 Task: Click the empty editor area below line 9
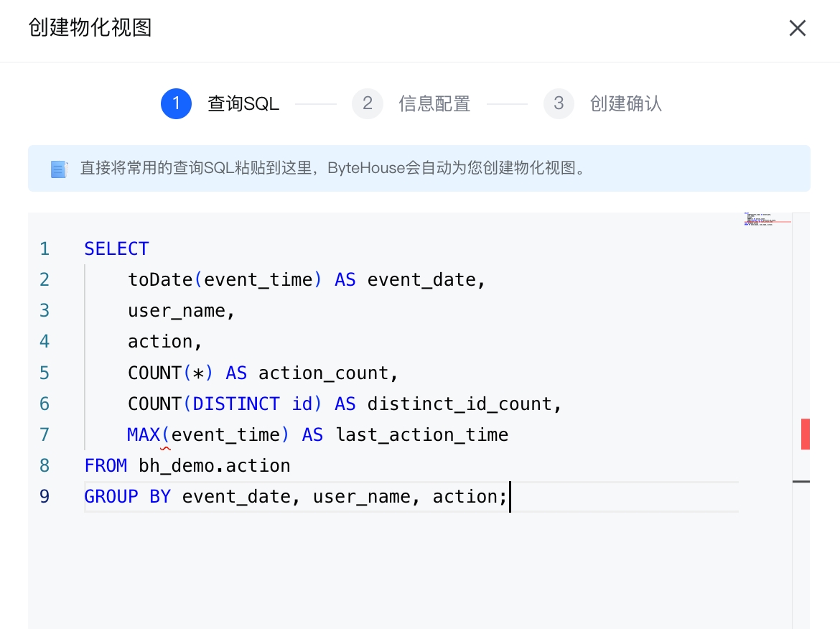(x=409, y=574)
